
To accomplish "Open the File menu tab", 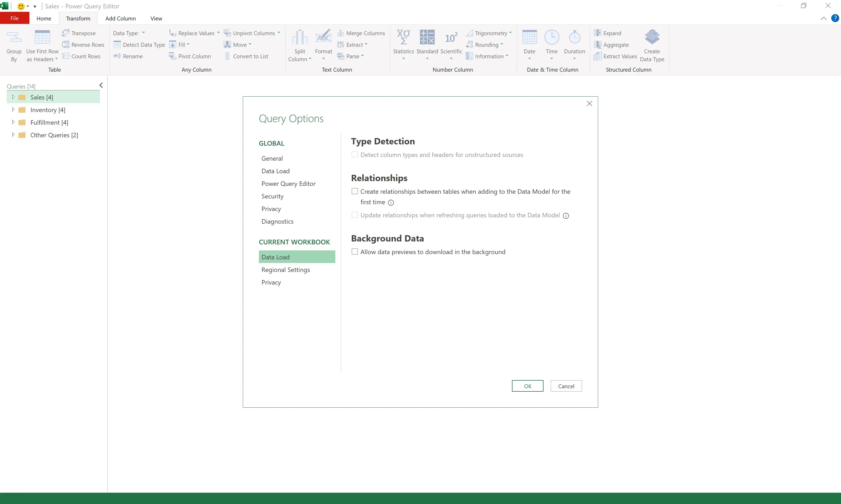I will click(x=14, y=18).
